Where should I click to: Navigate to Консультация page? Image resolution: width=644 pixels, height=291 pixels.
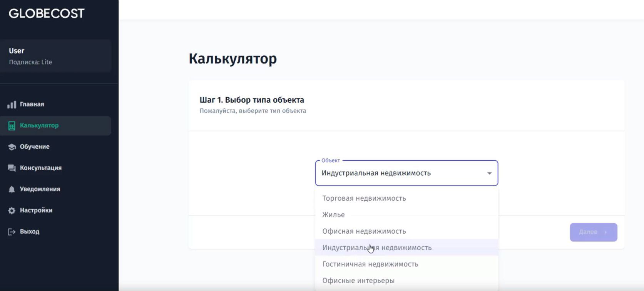point(56,168)
